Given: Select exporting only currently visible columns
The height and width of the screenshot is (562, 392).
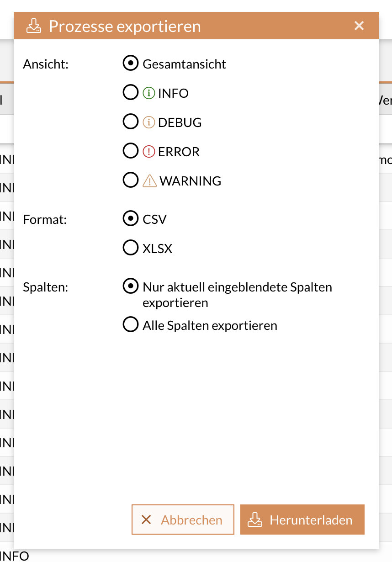Looking at the screenshot, I should point(130,286).
